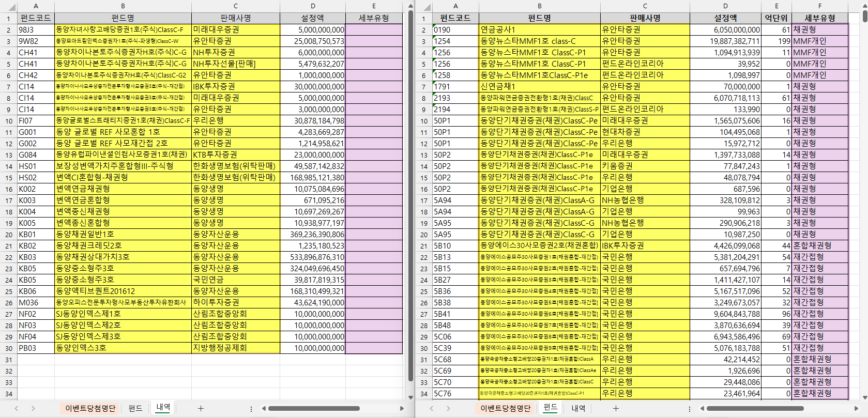Select fund code cell G084
Image resolution: width=868 pixels, height=418 pixels.
(36, 155)
